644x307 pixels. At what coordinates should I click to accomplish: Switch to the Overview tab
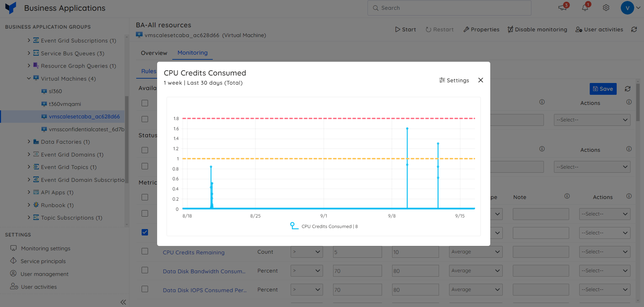(154, 53)
